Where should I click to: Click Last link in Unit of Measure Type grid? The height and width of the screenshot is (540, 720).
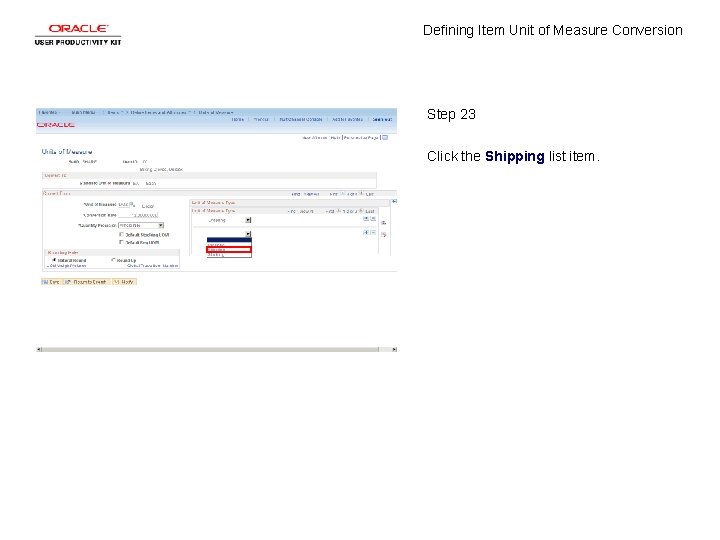coord(370,211)
